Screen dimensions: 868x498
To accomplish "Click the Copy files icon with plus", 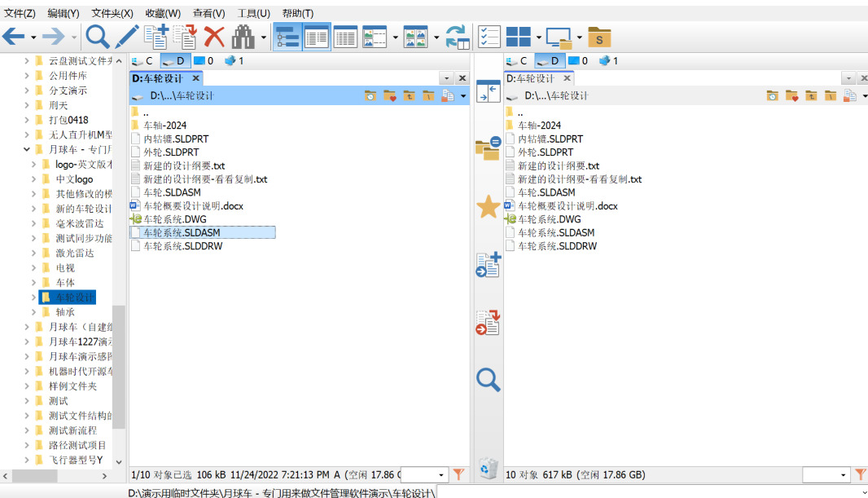I will 156,37.
